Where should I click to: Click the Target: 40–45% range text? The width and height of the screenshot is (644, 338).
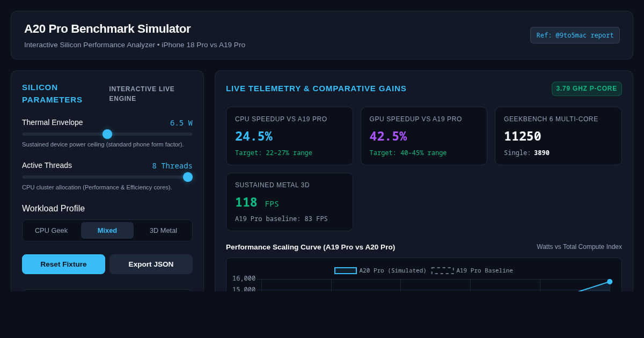(408, 153)
